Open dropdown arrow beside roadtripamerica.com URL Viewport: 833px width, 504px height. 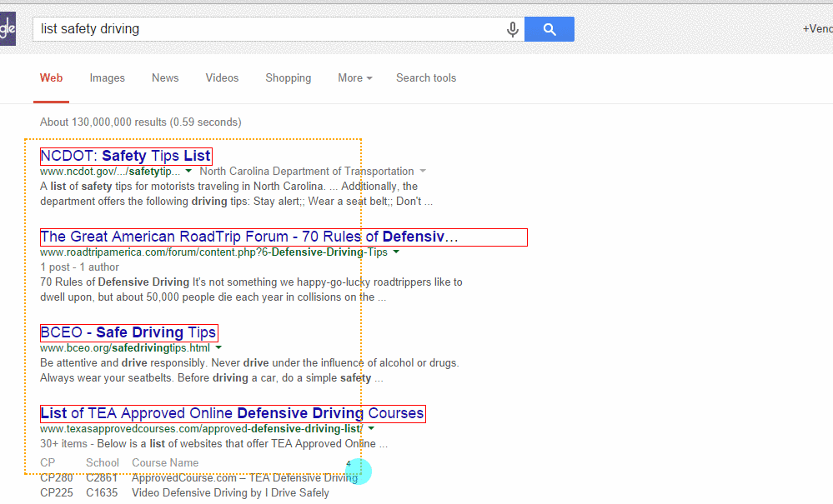pos(396,252)
